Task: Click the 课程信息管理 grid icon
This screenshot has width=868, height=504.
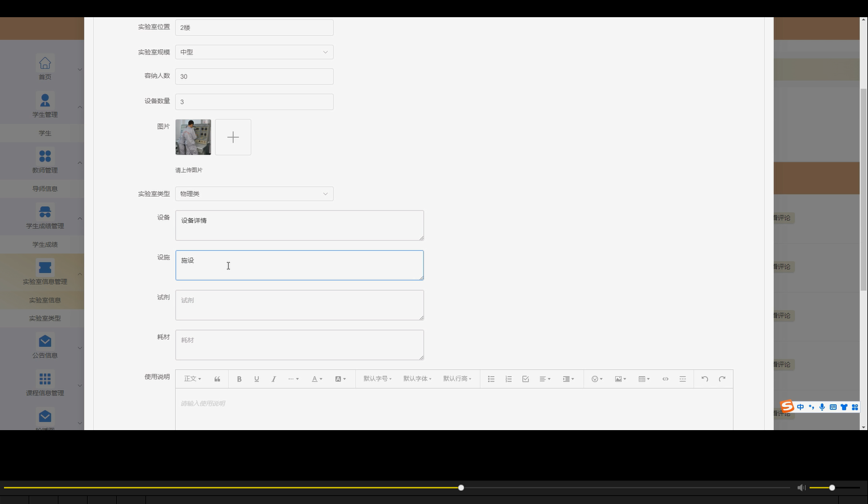Action: (45, 379)
